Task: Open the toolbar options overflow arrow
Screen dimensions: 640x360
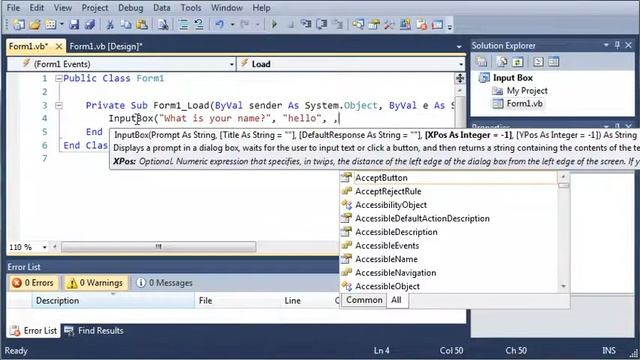Action: click(450, 26)
